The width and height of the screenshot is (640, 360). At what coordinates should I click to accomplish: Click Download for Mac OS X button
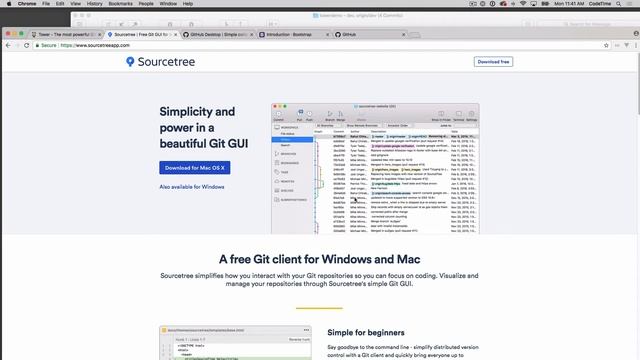tap(195, 168)
